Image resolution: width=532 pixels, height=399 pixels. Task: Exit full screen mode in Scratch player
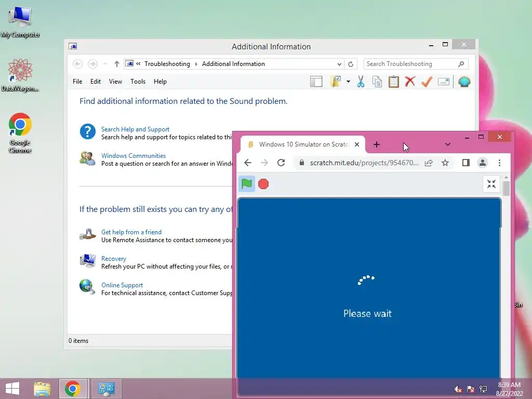491,184
